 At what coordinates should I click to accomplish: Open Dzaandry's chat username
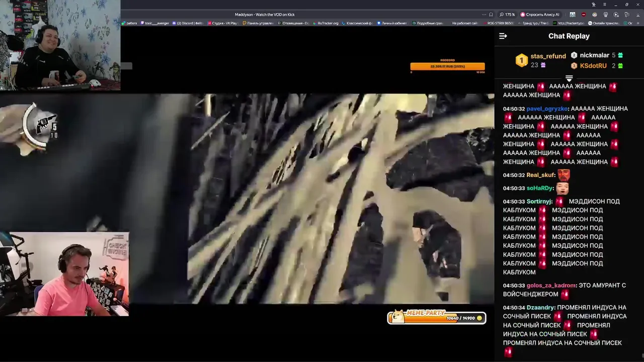pos(540,308)
